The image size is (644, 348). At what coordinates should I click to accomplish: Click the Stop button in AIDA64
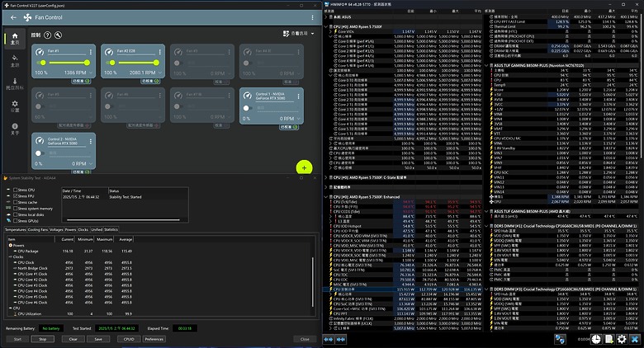[x=43, y=339]
